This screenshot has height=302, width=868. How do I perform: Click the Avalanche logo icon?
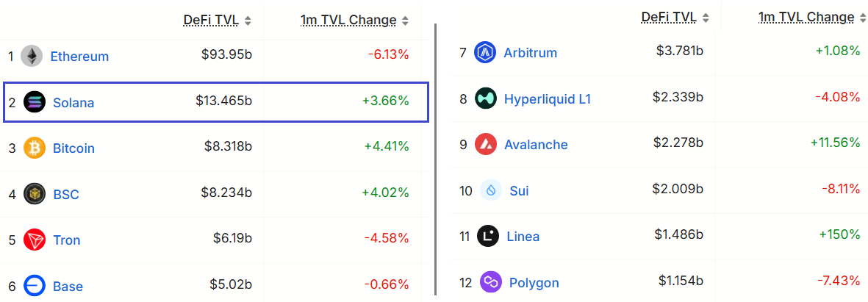[x=486, y=144]
